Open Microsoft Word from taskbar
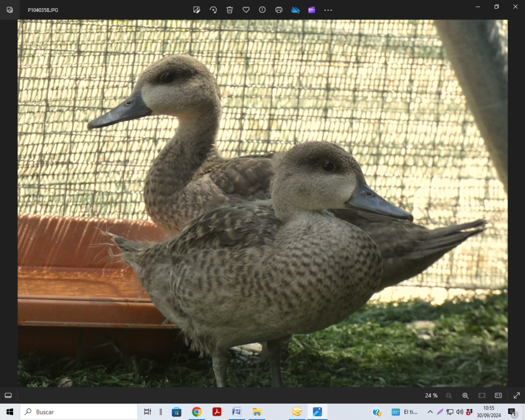This screenshot has width=525, height=420. (x=237, y=412)
